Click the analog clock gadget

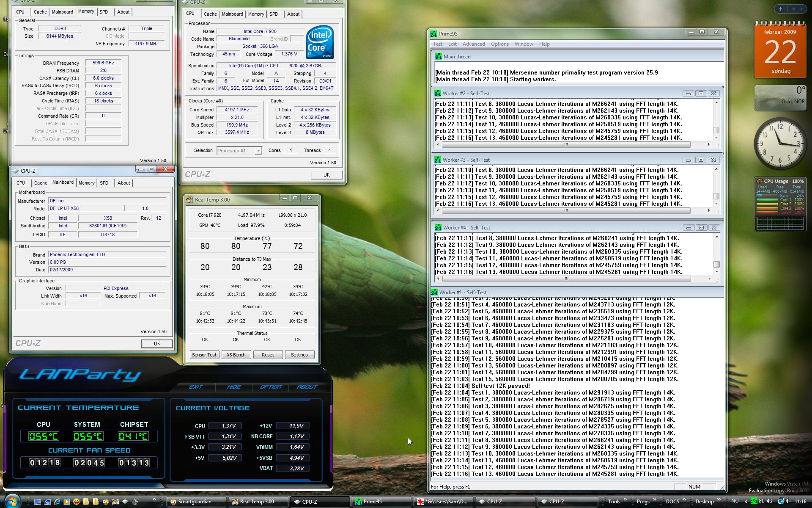[780, 143]
